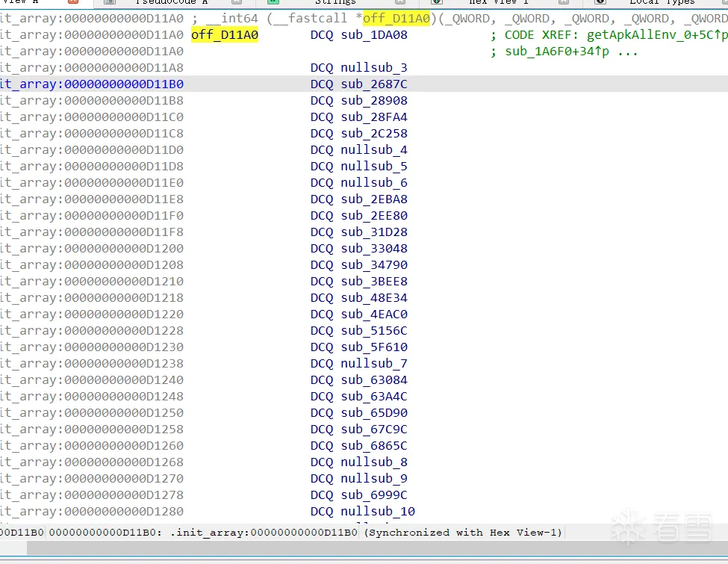The image size is (728, 564).
Task: Click the sub_34790 pointer
Action: [x=374, y=264]
